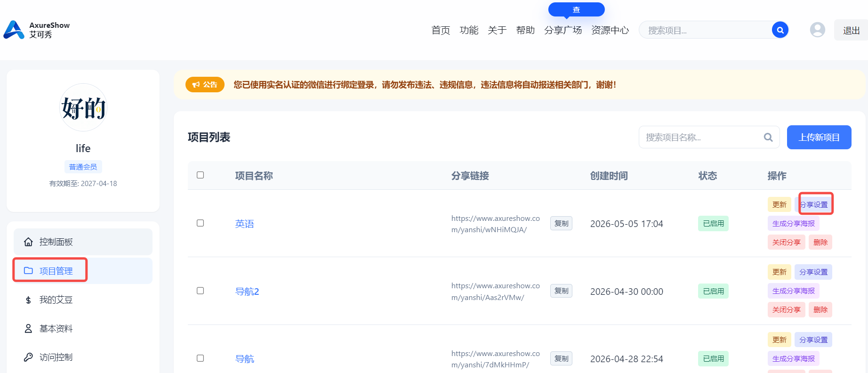Screen dimensions: 868x373
Task: Click the 上传新项目 button
Action: click(819, 138)
